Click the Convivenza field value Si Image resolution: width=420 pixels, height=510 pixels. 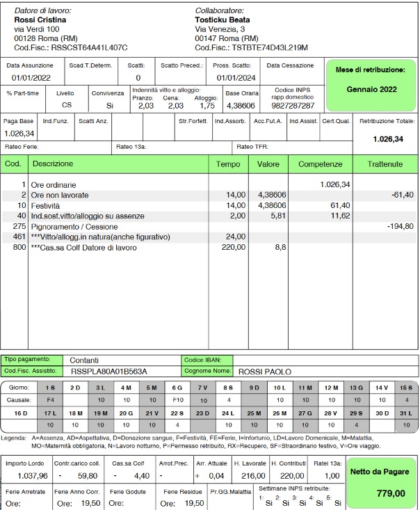coord(109,106)
